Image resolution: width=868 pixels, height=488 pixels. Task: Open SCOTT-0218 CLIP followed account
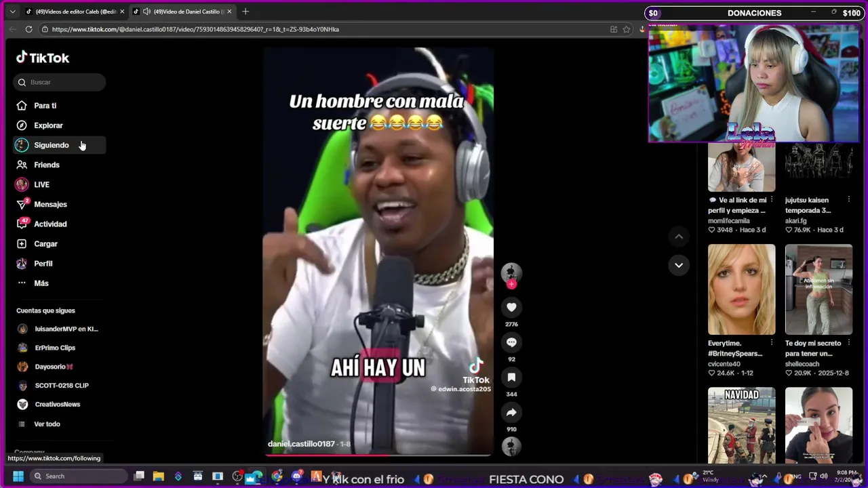point(60,386)
